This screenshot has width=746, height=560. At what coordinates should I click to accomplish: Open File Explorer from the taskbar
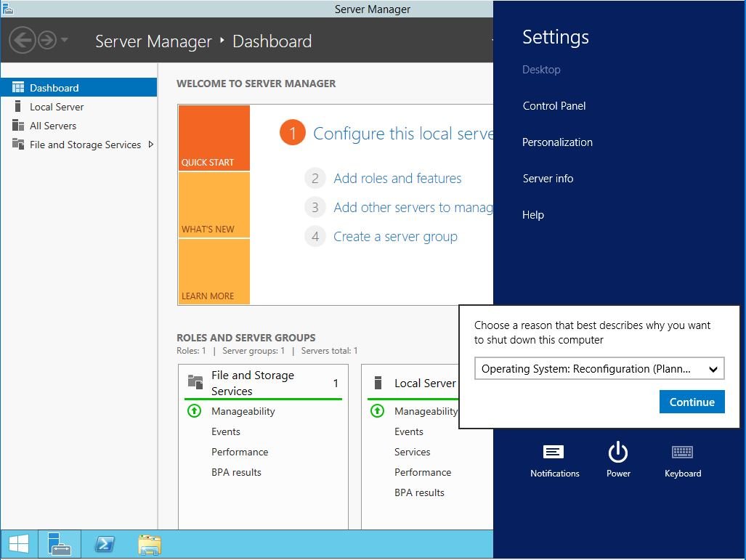[150, 544]
